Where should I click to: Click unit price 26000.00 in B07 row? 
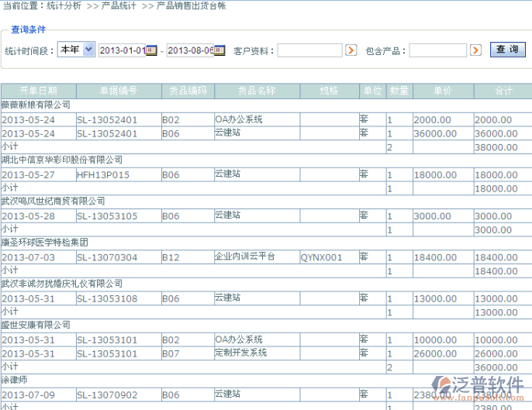[x=435, y=354]
